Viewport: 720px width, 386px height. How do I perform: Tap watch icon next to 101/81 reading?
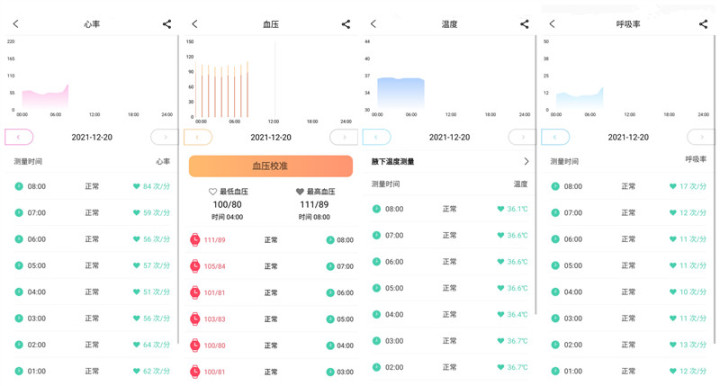coord(195,292)
